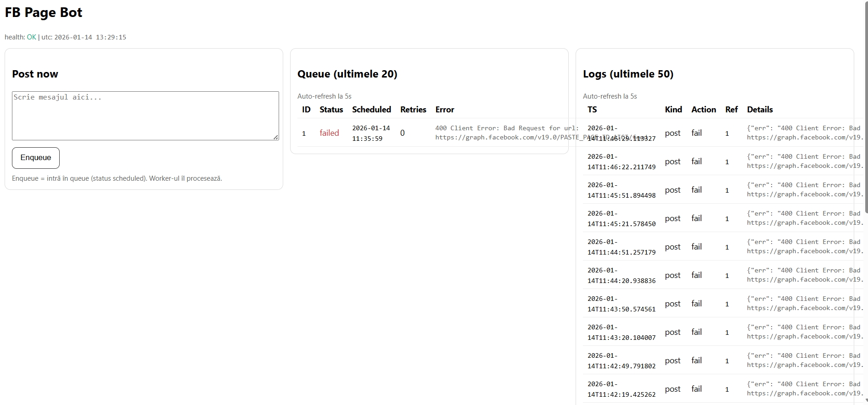Click the 'FB Page Bot' page title

(x=44, y=13)
